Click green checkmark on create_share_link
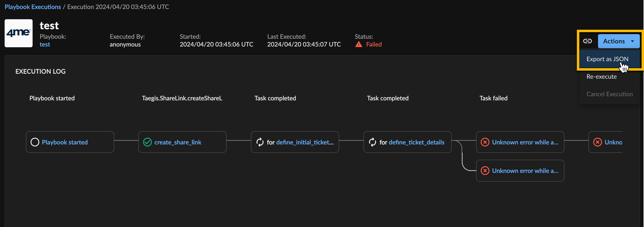 [x=147, y=142]
